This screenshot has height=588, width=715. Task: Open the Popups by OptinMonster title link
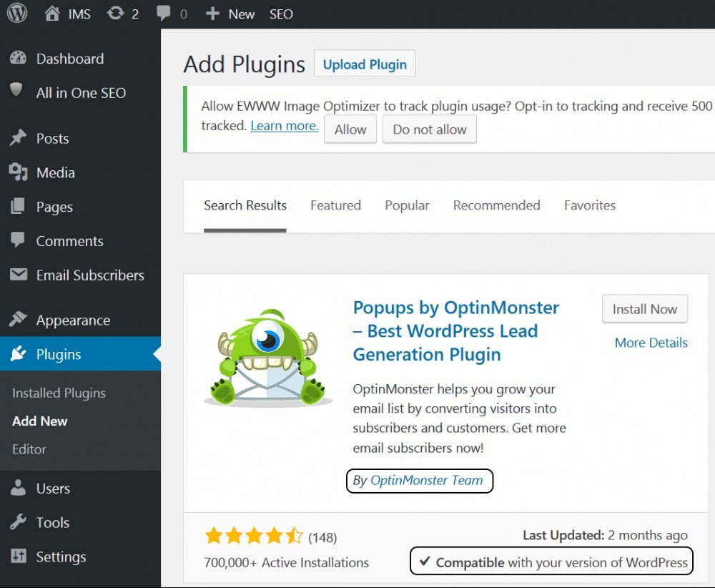pyautogui.click(x=456, y=330)
